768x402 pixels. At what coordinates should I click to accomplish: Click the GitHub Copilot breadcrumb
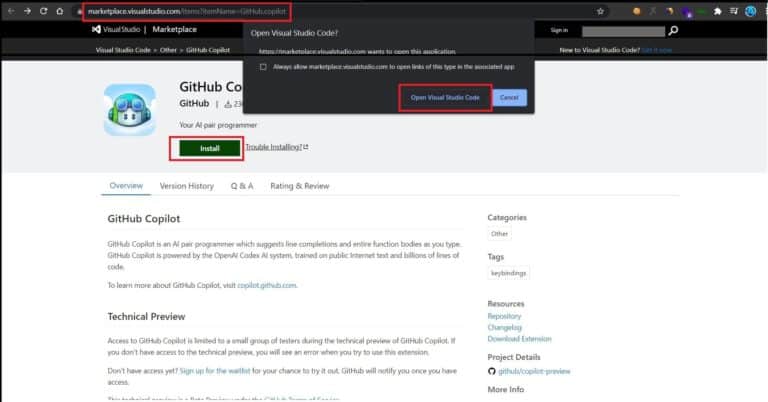click(x=208, y=50)
